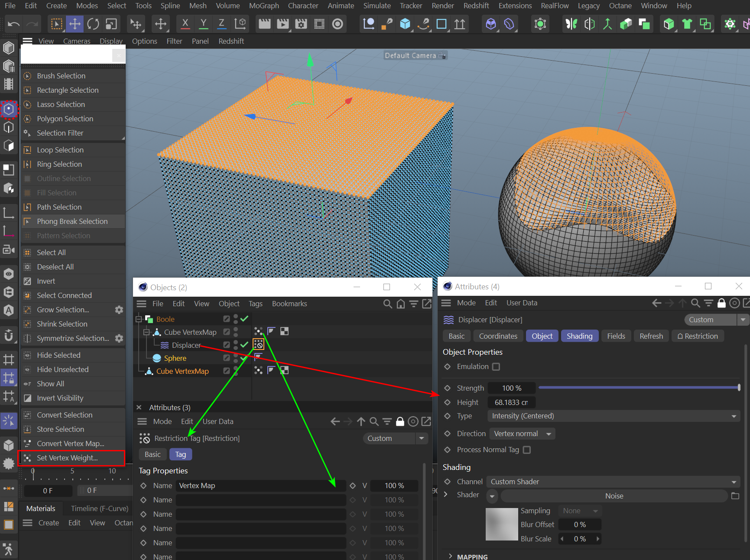Select the Rotate tool in toolbar
Viewport: 750px width, 560px height.
coord(93,24)
